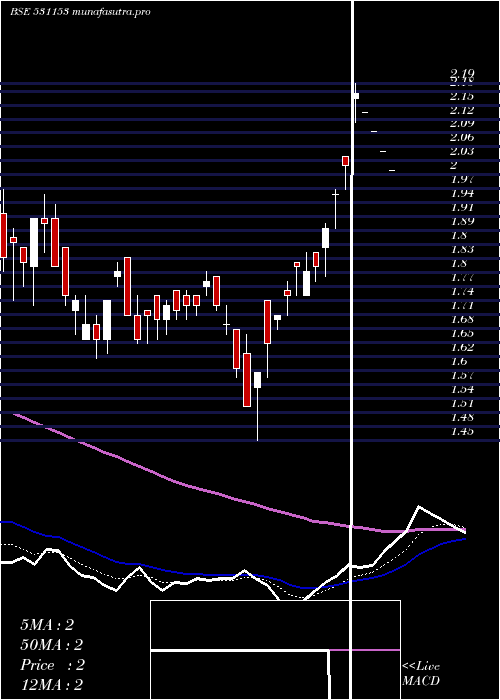Select the 1.51 price axis label
This screenshot has height=700, width=500.
(x=462, y=404)
